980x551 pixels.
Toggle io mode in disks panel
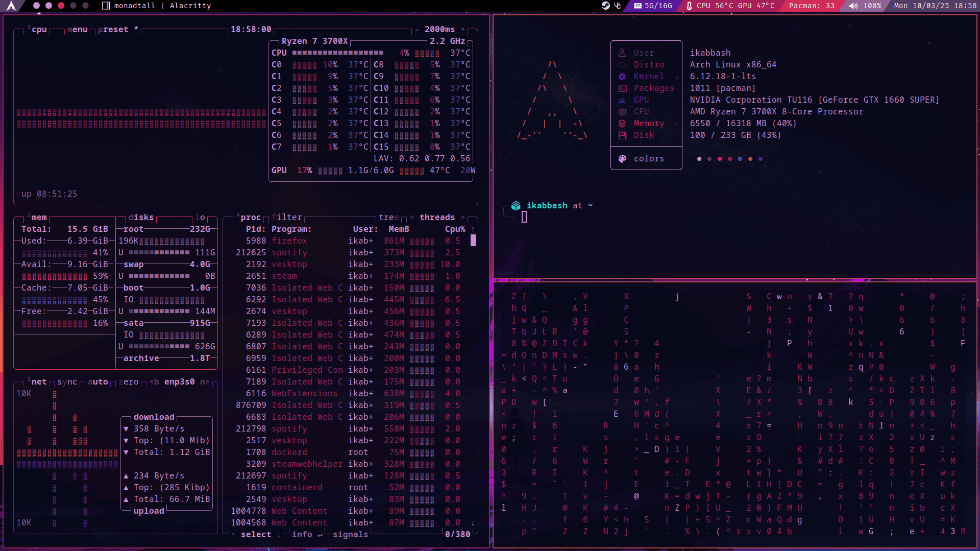(x=200, y=218)
